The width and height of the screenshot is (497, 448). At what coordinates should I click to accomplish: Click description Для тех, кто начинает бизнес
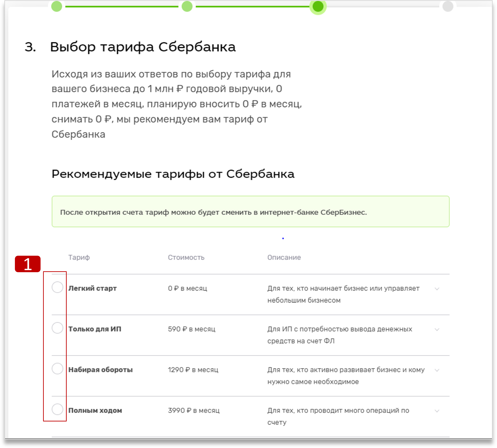click(x=343, y=294)
